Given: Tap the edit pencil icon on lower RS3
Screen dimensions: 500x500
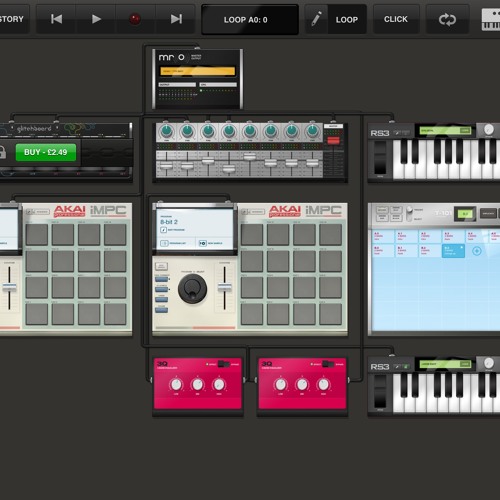Looking at the screenshot, I should point(397,366).
